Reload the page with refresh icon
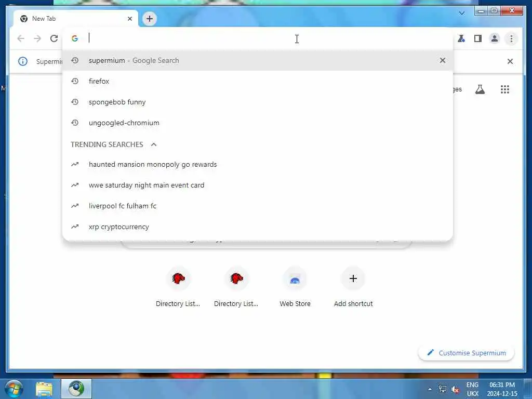Screen dimensions: 532x399 click(x=54, y=38)
